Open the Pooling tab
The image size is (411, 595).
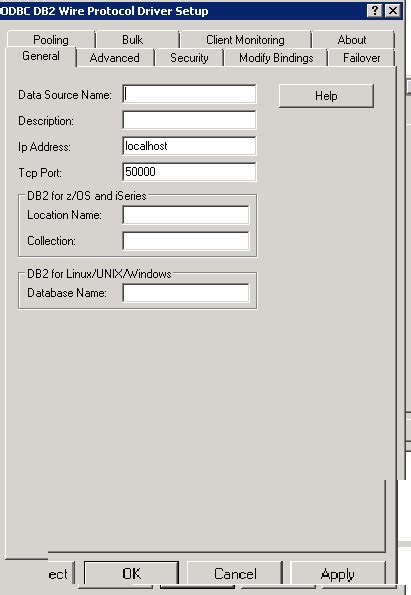(x=51, y=39)
